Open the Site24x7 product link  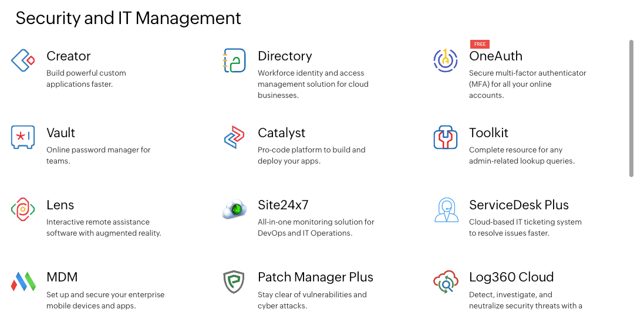[x=283, y=205]
